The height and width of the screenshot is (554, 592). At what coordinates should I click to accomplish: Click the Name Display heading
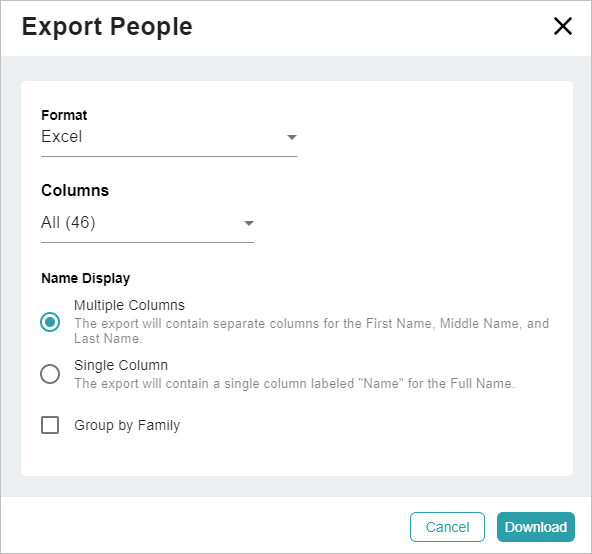coord(86,278)
